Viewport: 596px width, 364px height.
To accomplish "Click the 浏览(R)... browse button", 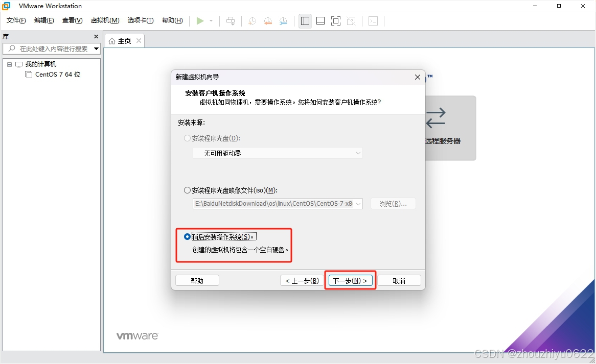I will coord(393,204).
